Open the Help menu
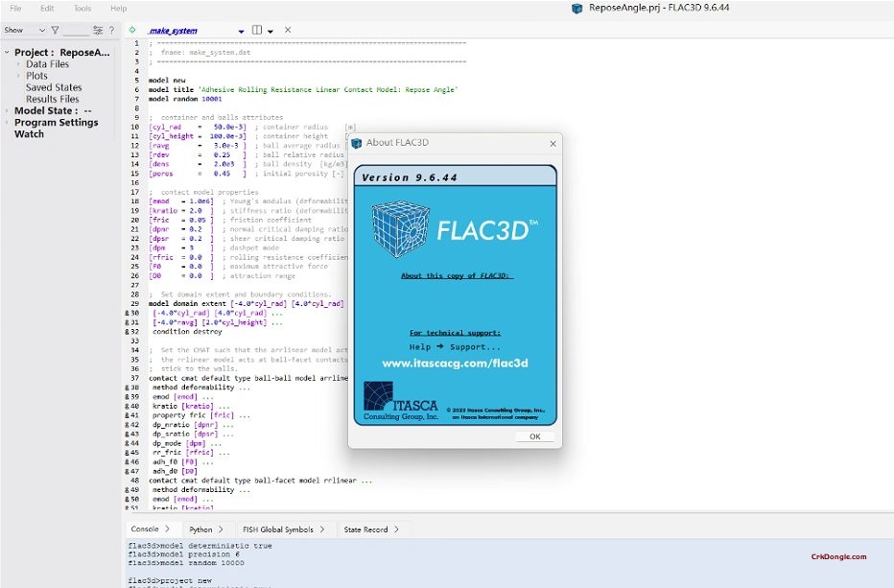Image resolution: width=894 pixels, height=588 pixels. [119, 8]
